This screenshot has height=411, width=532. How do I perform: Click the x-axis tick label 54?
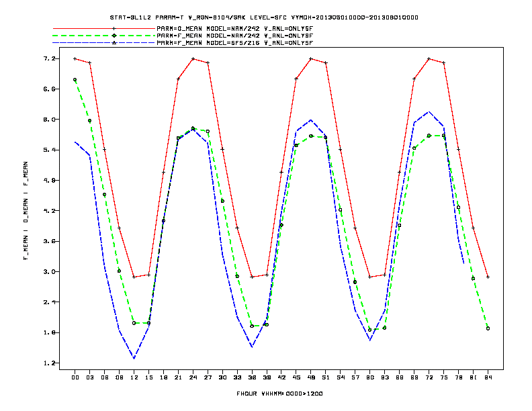(341, 377)
